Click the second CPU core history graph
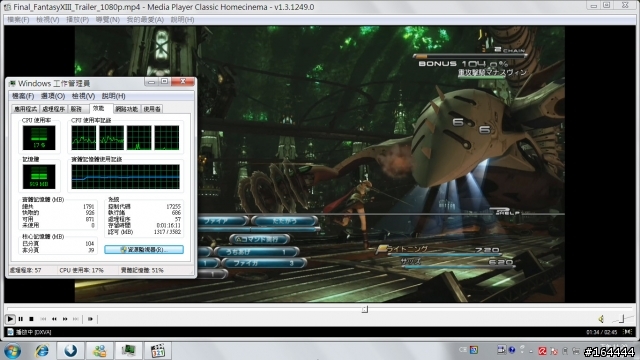 pyautogui.click(x=111, y=138)
